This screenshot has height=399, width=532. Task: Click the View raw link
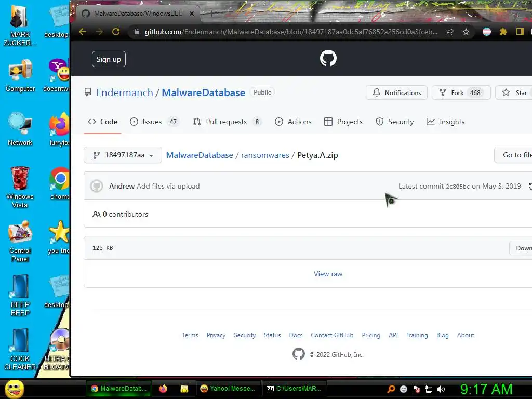[x=328, y=274]
